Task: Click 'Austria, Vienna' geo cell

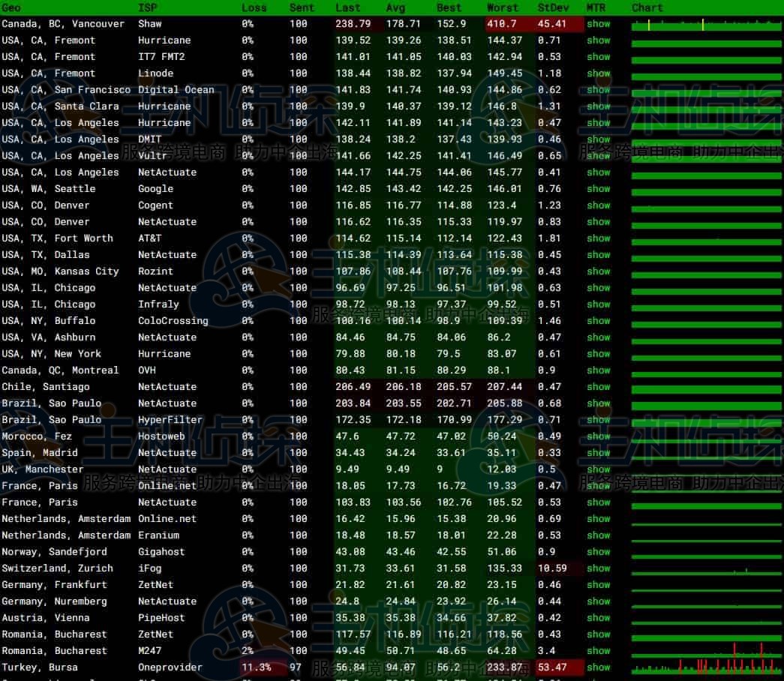Action: point(46,618)
